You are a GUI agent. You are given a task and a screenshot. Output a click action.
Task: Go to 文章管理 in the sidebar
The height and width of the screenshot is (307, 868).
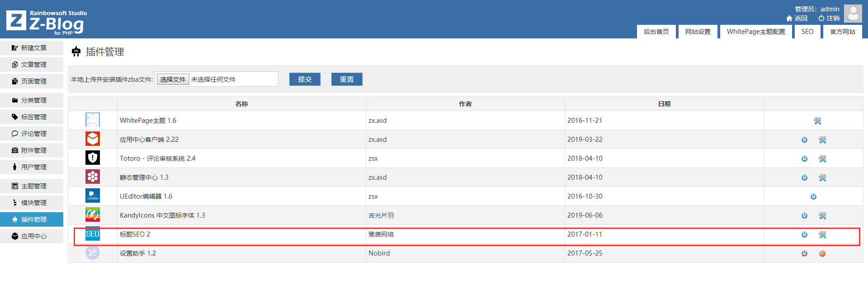click(x=32, y=65)
